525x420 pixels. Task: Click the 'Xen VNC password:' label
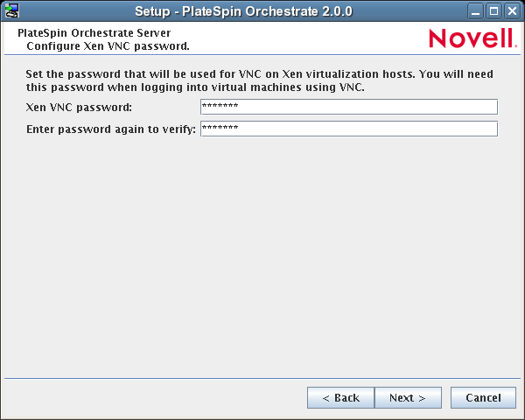pos(79,108)
